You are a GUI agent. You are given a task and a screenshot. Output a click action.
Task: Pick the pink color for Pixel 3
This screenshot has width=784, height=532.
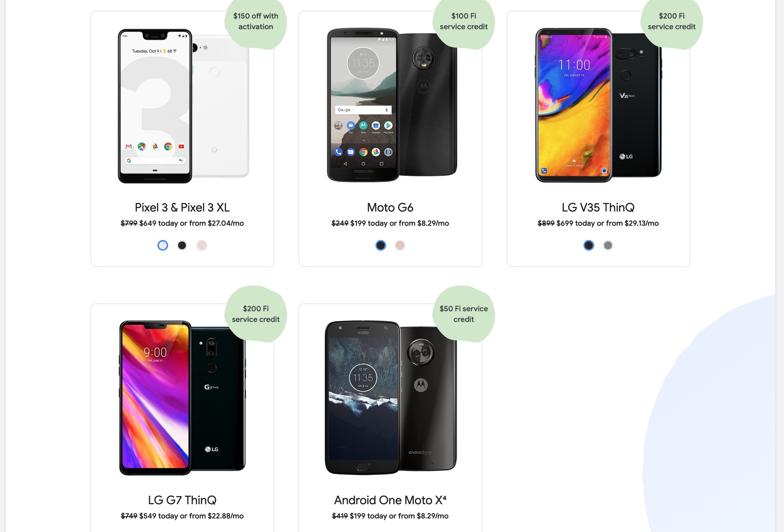click(x=202, y=245)
